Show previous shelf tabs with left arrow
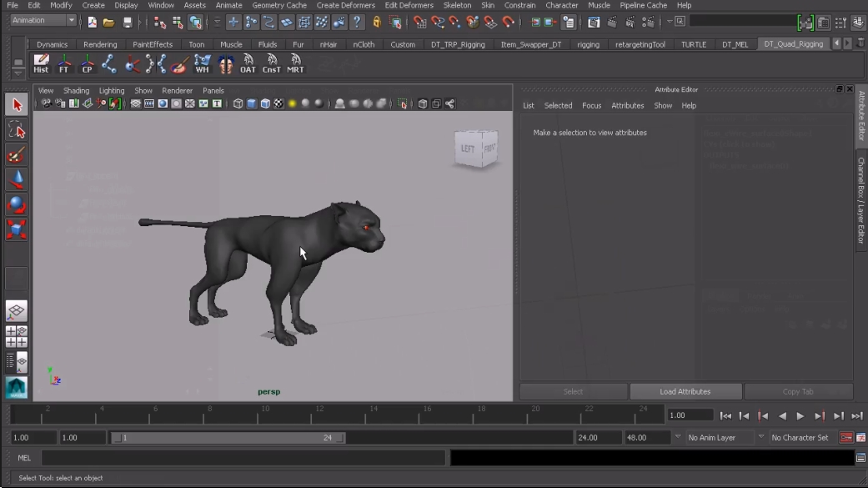The width and height of the screenshot is (868, 488). pos(836,43)
